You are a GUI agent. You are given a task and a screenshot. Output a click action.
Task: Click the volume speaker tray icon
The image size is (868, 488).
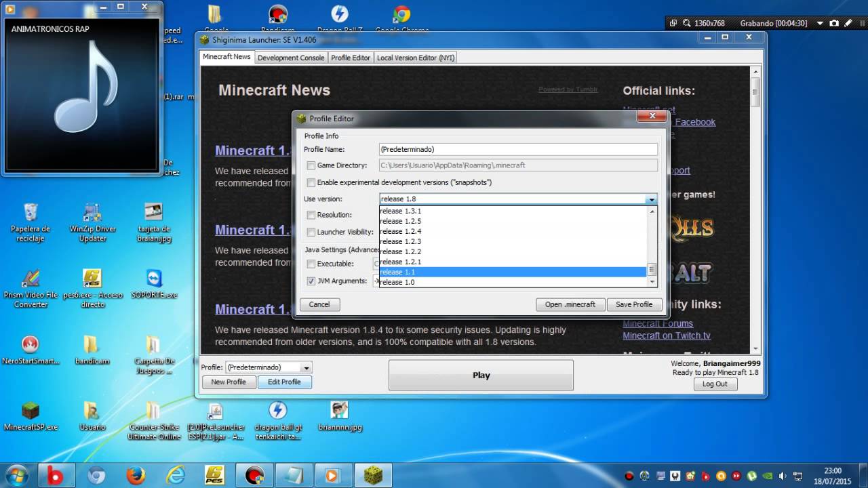point(784,476)
